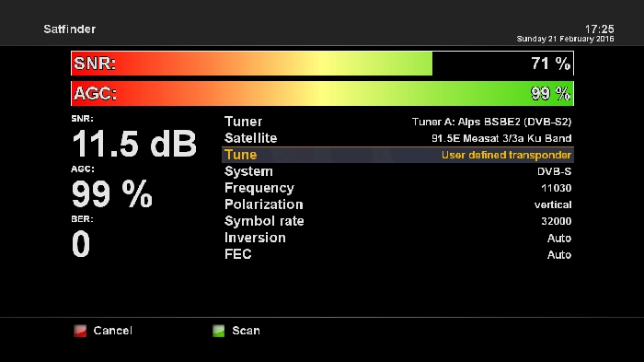Click the Frequency value 11030
644x362 pixels.
click(556, 188)
